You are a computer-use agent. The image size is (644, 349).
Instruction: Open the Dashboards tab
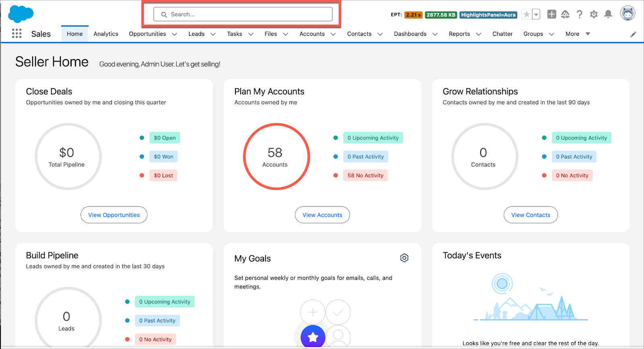tap(410, 34)
